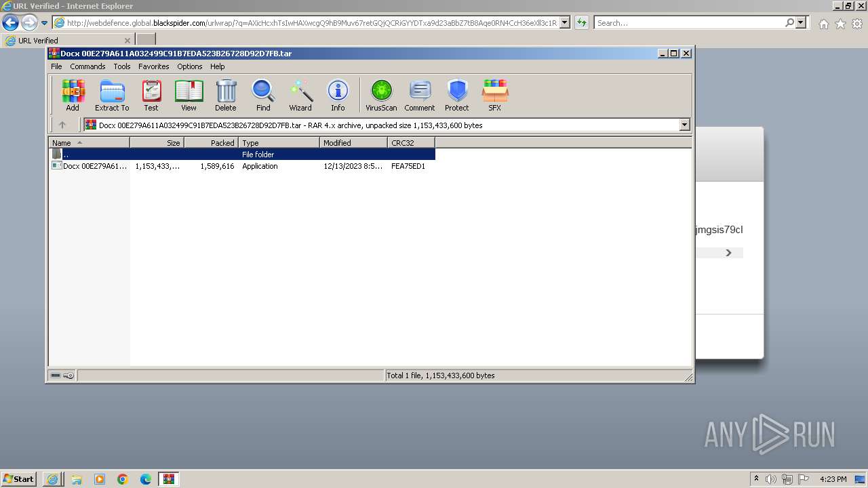Click the 4:23 PM system clock
Screen dimensions: 868x488
point(833,479)
